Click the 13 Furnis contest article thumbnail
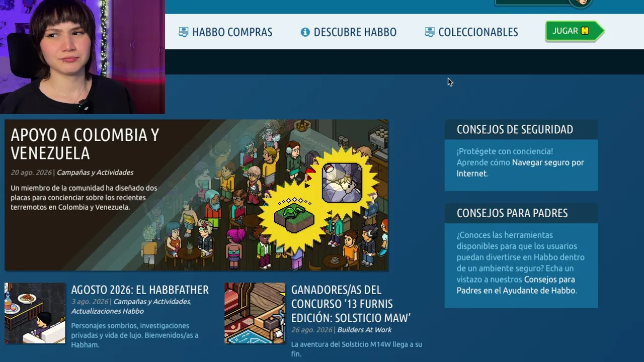 255,313
